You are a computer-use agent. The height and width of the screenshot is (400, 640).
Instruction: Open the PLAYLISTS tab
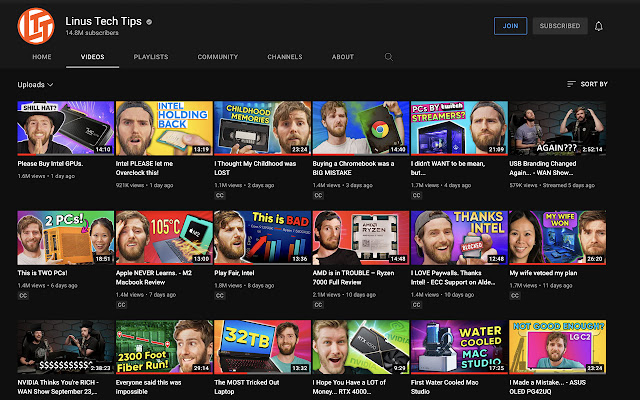click(151, 57)
